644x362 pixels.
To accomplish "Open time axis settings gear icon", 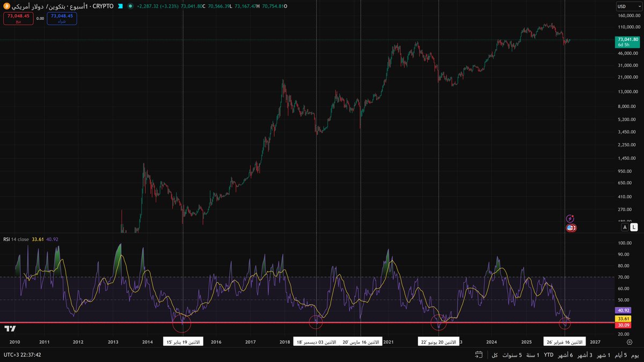I will 629,341.
